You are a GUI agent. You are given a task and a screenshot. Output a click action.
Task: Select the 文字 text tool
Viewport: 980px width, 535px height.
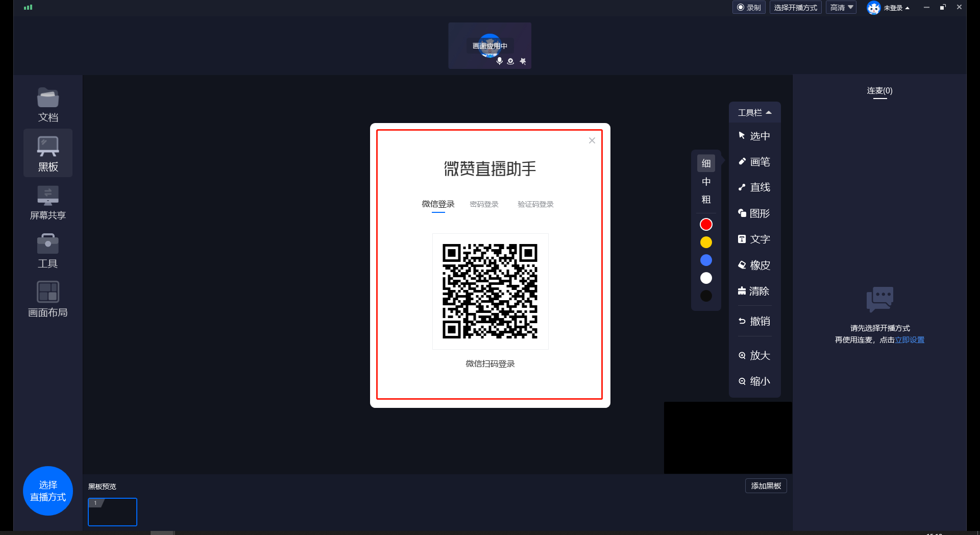point(754,239)
